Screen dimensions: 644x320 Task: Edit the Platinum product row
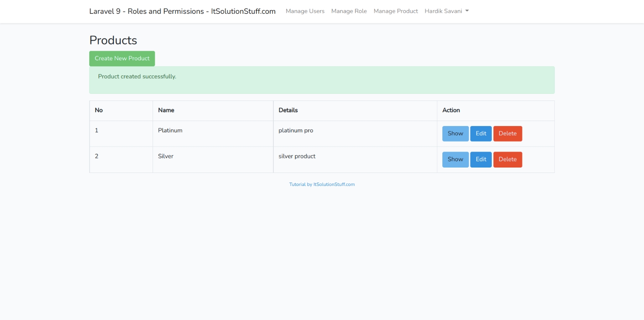480,134
